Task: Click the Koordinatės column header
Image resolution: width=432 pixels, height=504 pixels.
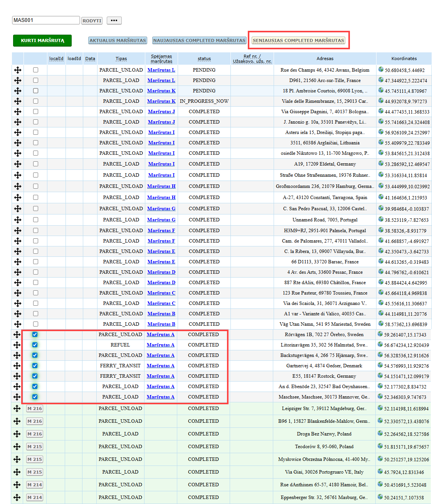Action: point(404,59)
